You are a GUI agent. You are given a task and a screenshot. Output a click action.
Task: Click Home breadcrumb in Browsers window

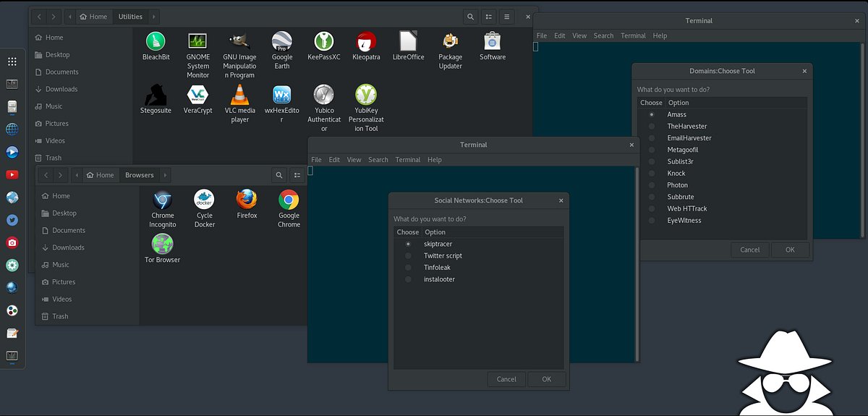point(99,175)
